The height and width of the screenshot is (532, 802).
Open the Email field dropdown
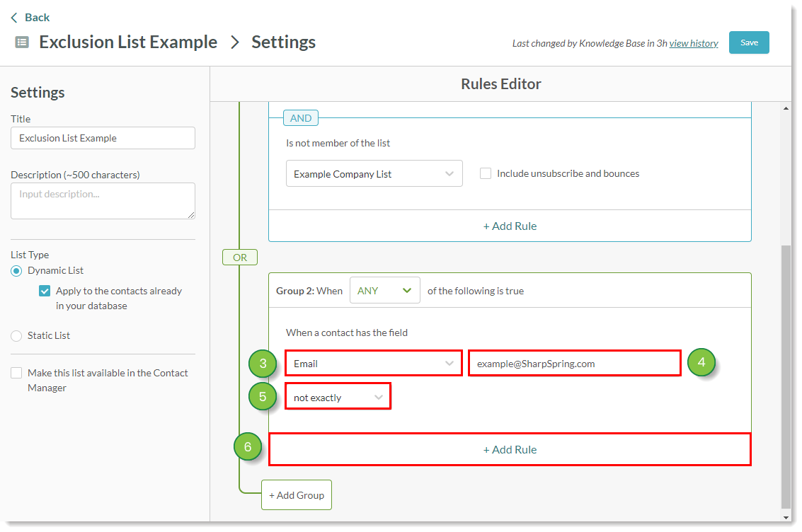tap(374, 364)
